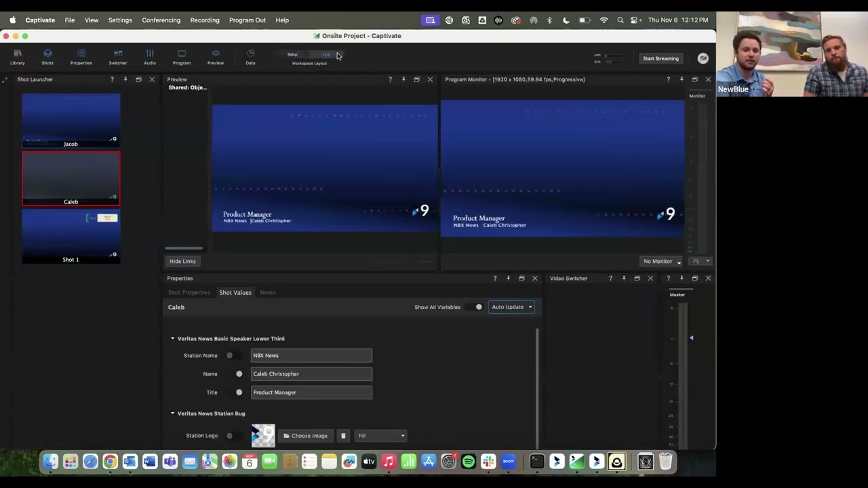868x488 pixels.
Task: Switch the workspace layout to Live
Action: 326,54
